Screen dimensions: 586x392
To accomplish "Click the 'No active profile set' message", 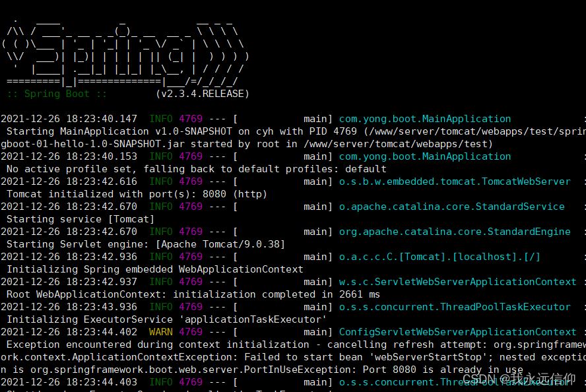I will click(x=196, y=169).
